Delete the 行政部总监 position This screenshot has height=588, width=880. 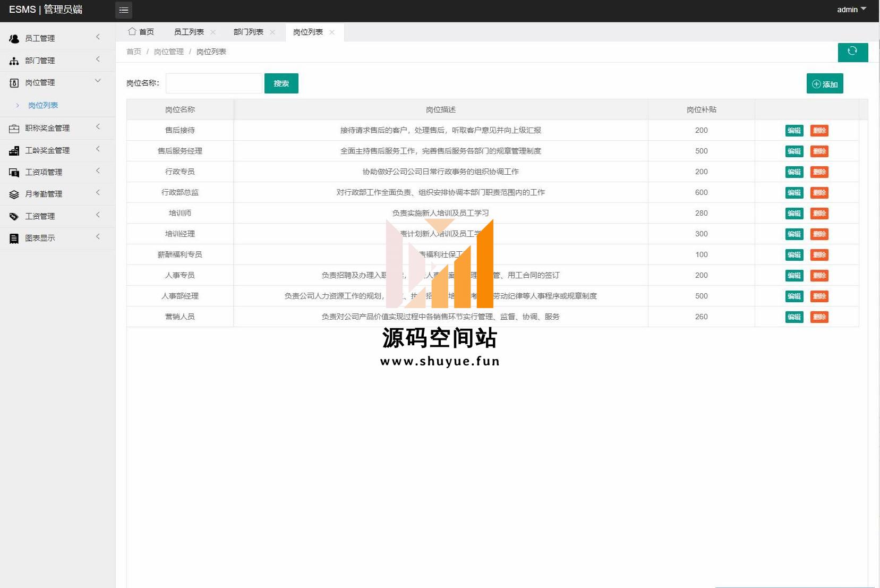(819, 193)
